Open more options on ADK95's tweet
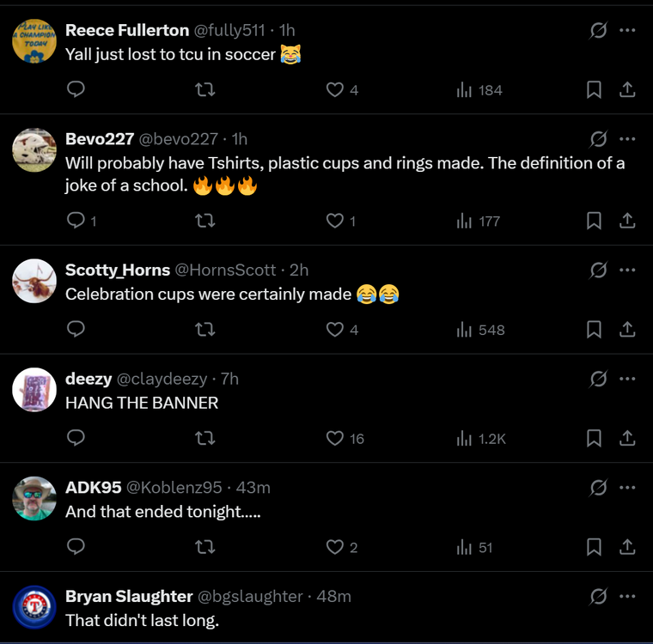This screenshot has width=653, height=644. click(627, 488)
